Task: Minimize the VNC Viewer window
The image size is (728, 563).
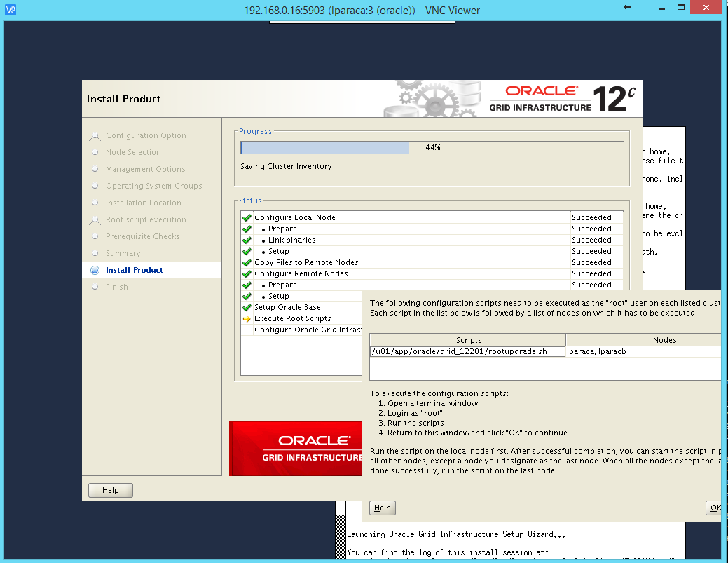Action: click(661, 8)
